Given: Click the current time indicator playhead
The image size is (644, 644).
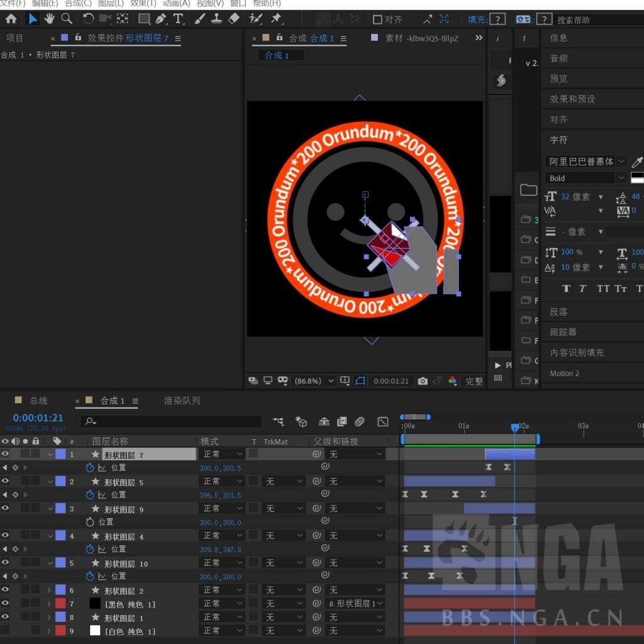Looking at the screenshot, I should [514, 428].
